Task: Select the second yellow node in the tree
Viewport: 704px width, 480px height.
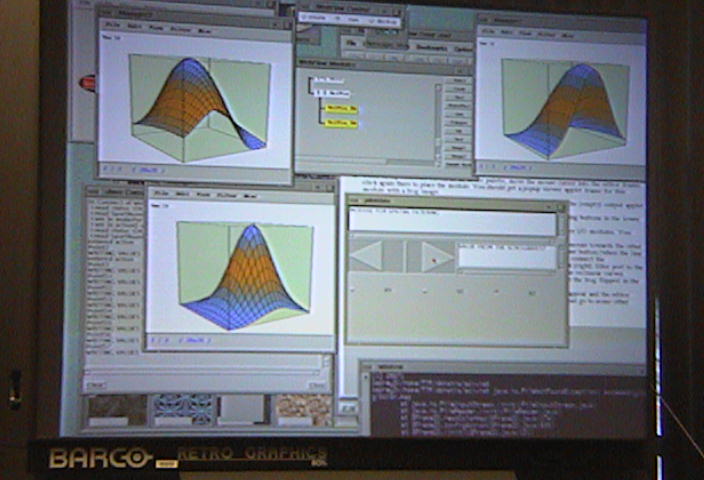Action: click(341, 123)
